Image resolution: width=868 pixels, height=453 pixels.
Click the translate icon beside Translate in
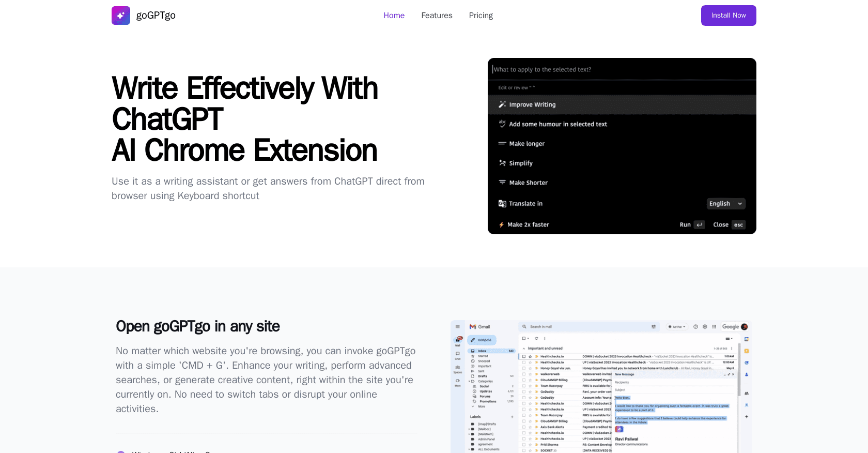click(x=502, y=204)
